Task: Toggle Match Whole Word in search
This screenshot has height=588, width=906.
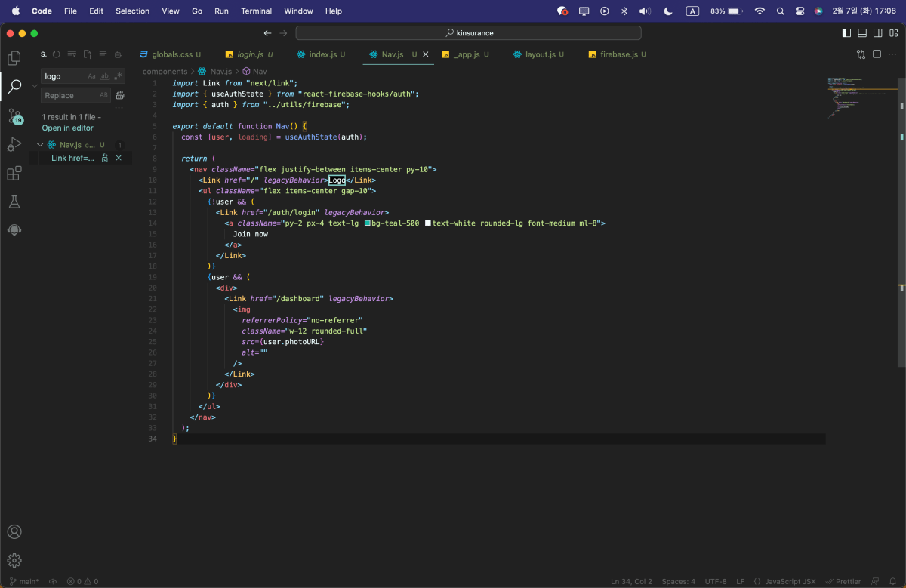Action: tap(106, 75)
